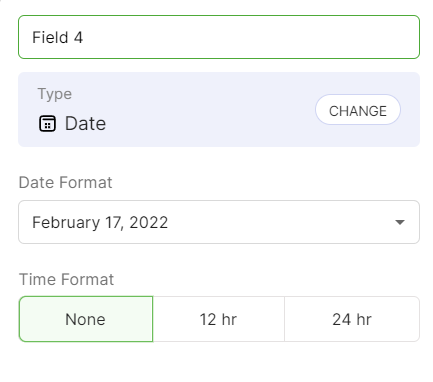
Task: Click the Type label in blue panel
Action: tap(55, 94)
